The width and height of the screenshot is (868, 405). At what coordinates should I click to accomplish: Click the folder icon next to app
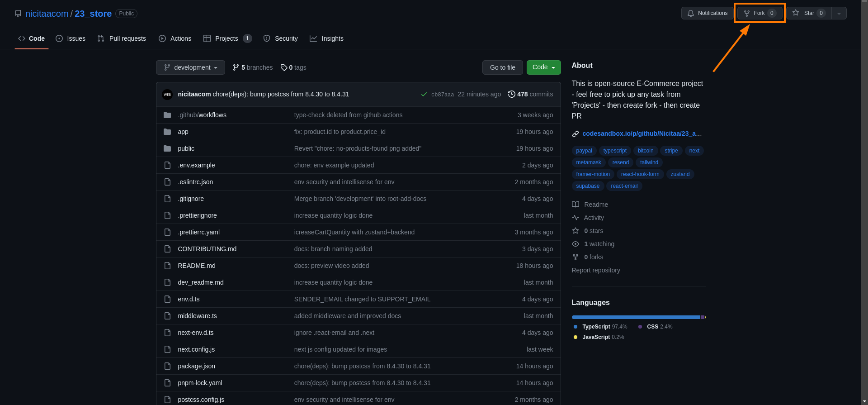[167, 132]
